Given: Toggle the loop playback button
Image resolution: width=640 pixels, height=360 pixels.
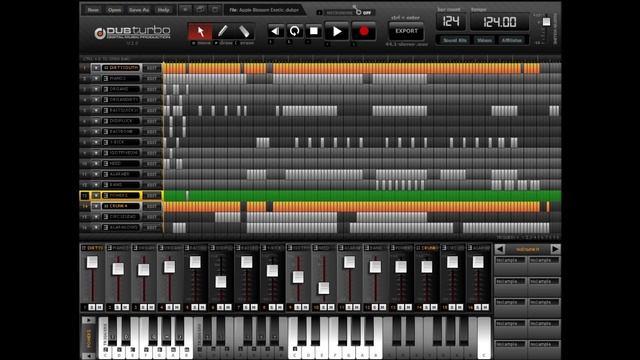Looking at the screenshot, I should [294, 31].
